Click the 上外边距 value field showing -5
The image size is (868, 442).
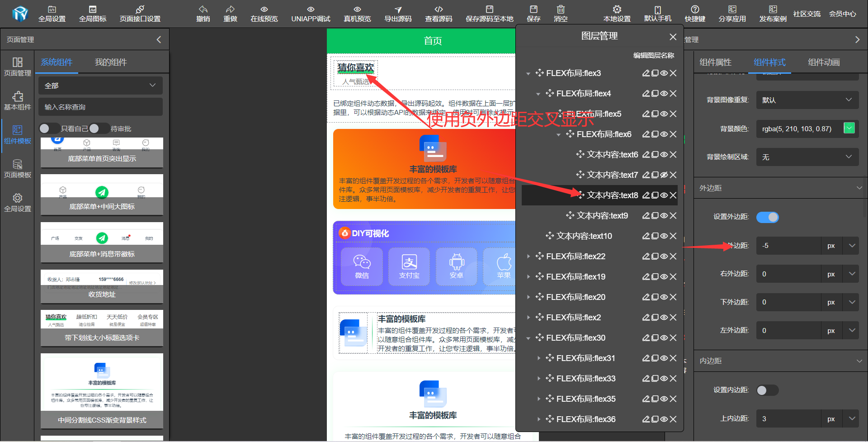click(x=788, y=246)
